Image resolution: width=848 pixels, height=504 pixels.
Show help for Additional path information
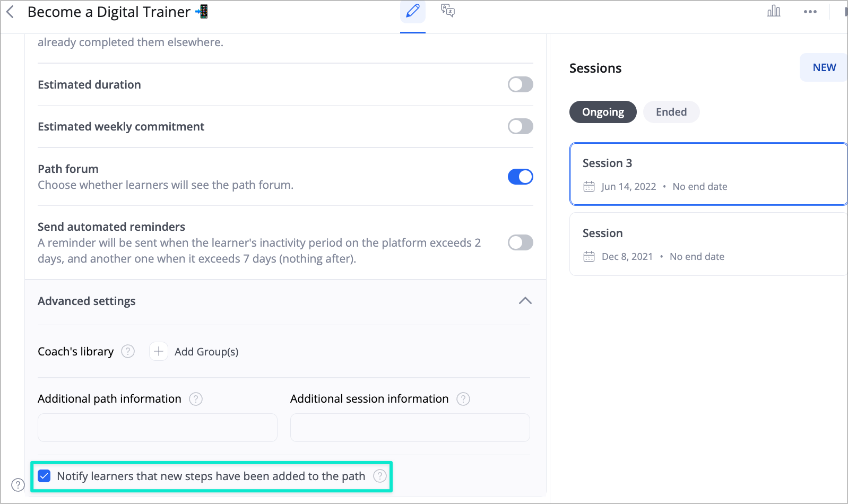click(196, 399)
